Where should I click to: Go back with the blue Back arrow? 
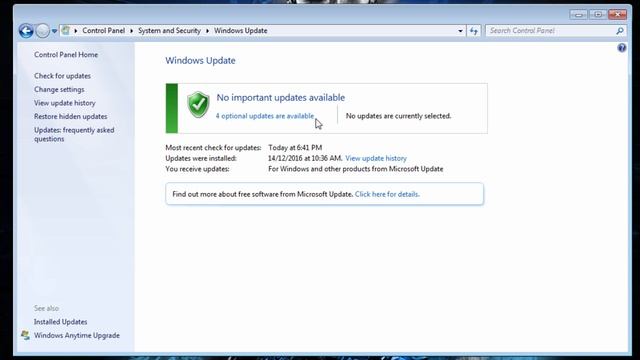(x=26, y=31)
